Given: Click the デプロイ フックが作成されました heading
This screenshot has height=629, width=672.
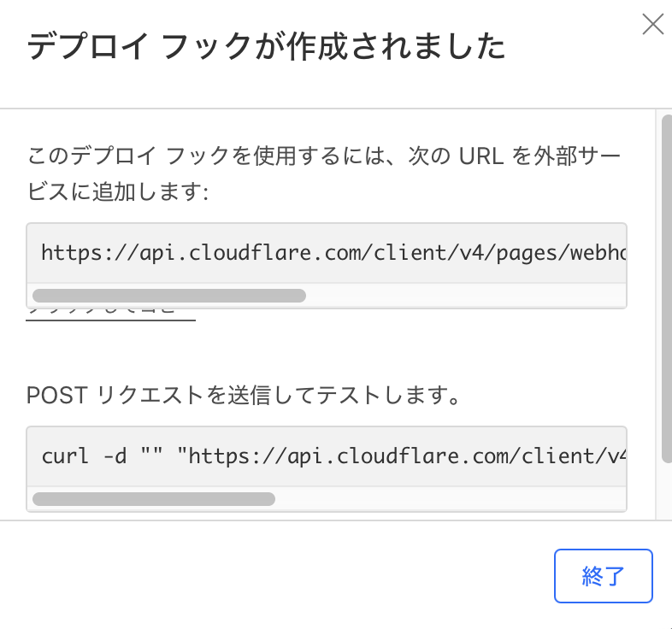Looking at the screenshot, I should click(x=266, y=47).
